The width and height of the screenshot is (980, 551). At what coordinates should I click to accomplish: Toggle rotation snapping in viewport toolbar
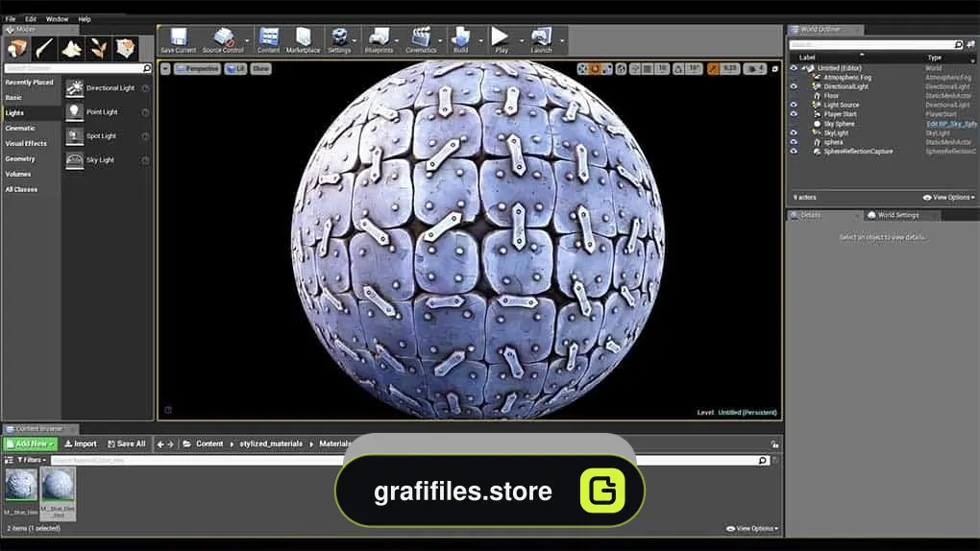point(678,69)
